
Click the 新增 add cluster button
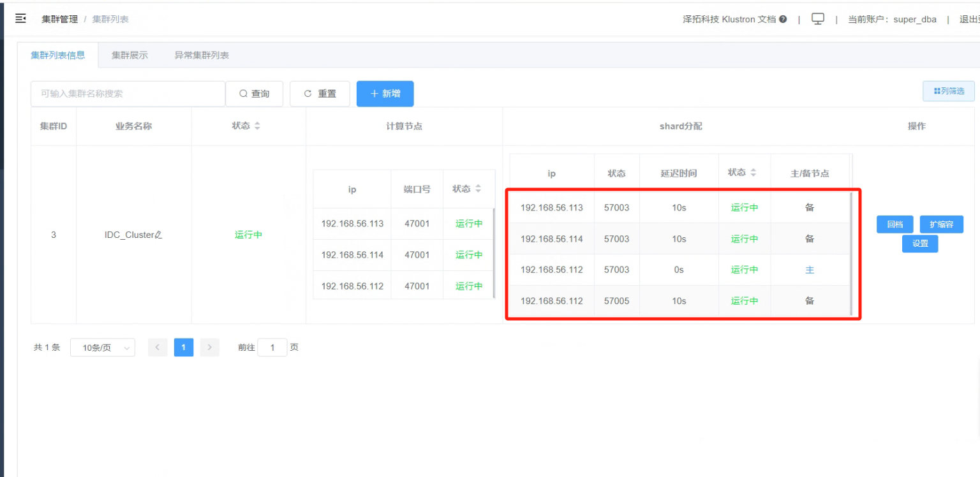(x=385, y=94)
